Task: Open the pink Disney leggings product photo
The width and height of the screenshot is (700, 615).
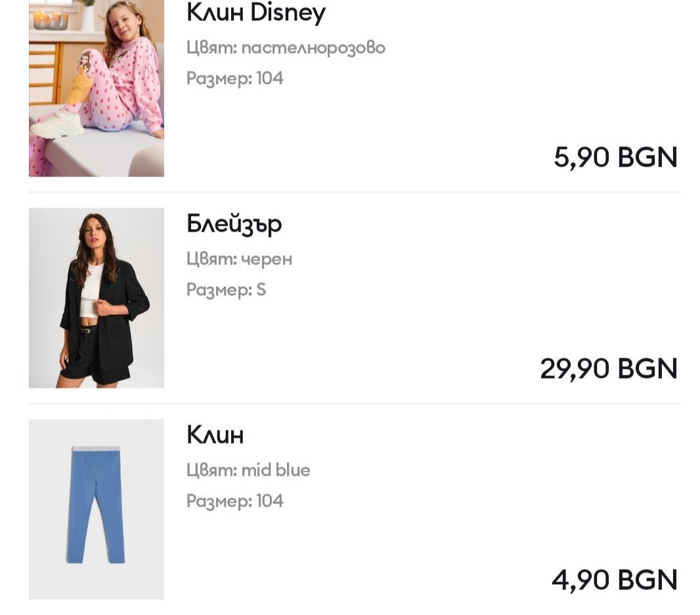Action: tap(97, 88)
